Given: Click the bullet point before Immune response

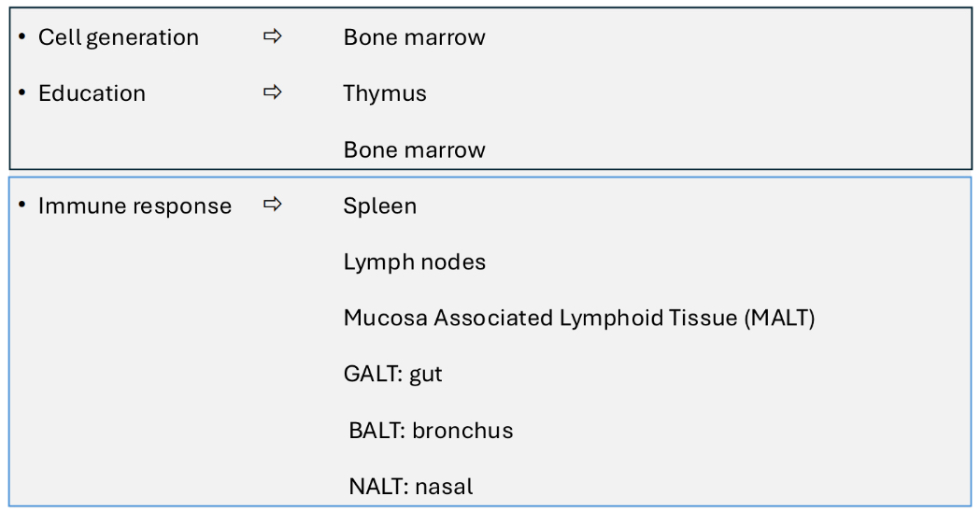Looking at the screenshot, I should point(21,206).
